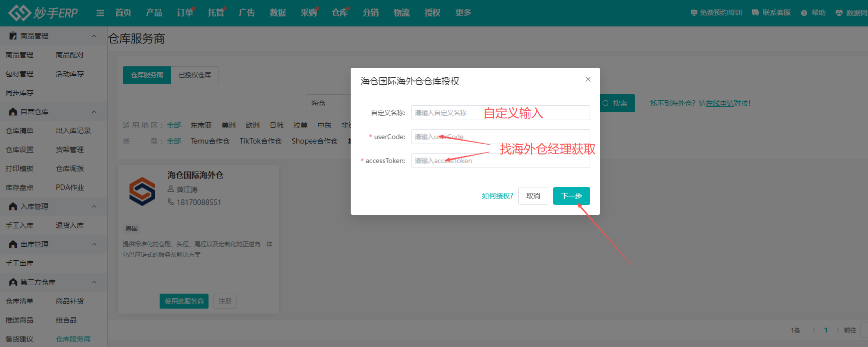The height and width of the screenshot is (347, 868).
Task: Click the 妙手ERP logo icon
Action: pyautogui.click(x=20, y=13)
